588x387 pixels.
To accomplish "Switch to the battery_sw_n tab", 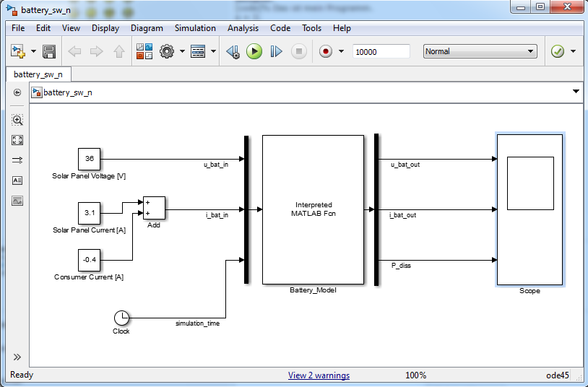I will 38,74.
